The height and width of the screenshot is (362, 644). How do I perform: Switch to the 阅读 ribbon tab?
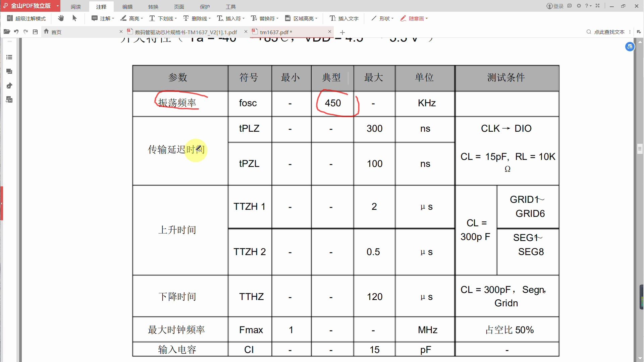(76, 7)
